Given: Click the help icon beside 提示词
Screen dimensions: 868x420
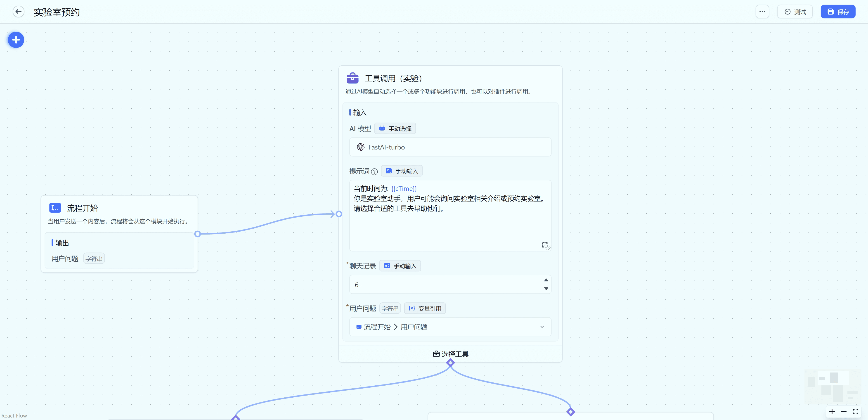Looking at the screenshot, I should tap(374, 172).
